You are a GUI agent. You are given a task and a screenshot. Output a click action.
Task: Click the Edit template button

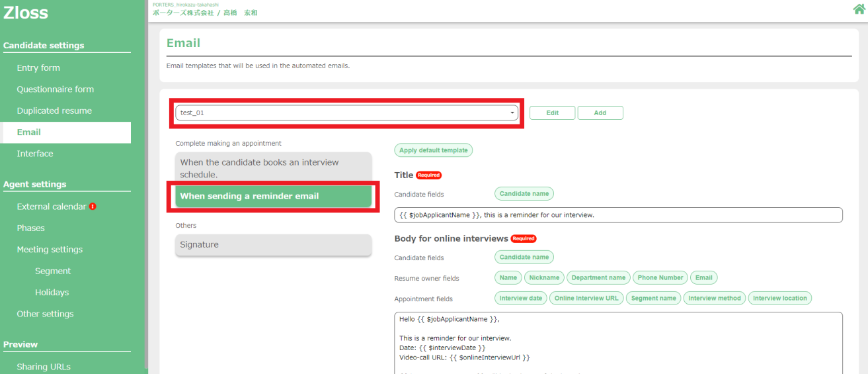click(552, 113)
